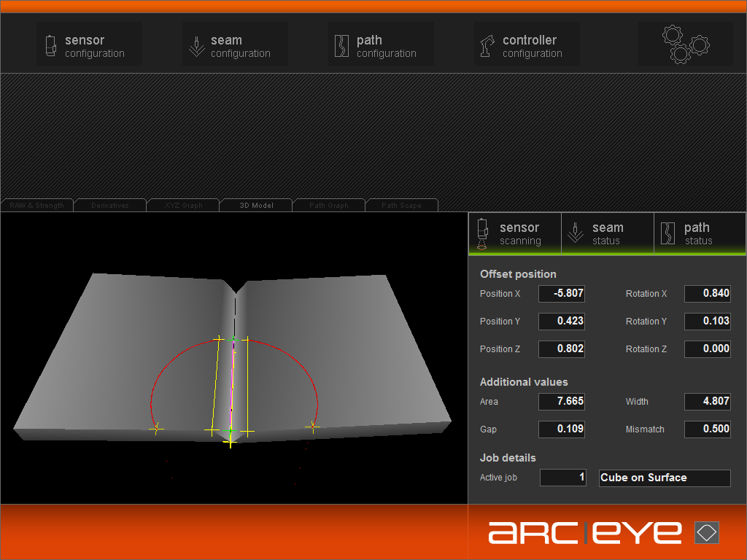Select the 3D Model tab
Image resolution: width=747 pixels, height=560 pixels.
[256, 206]
